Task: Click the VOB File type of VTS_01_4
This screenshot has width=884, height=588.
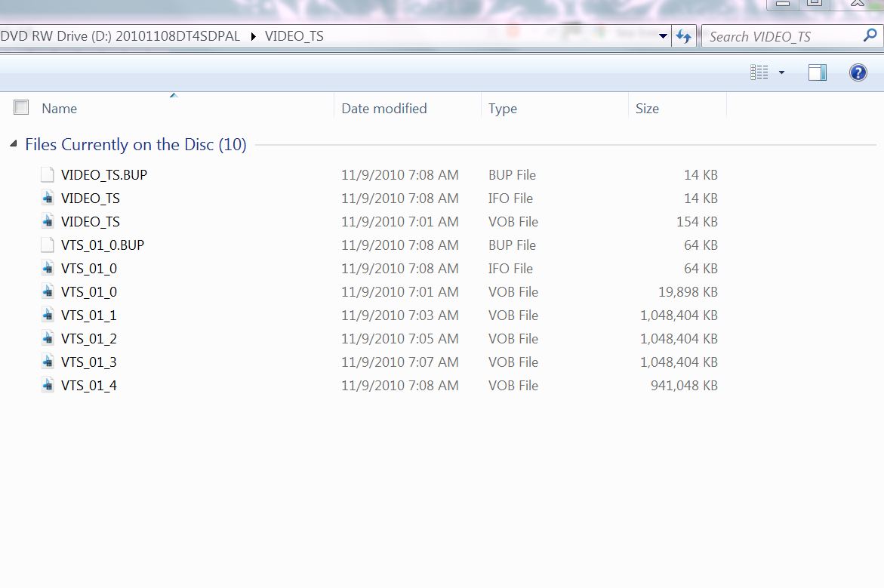Action: pos(513,386)
